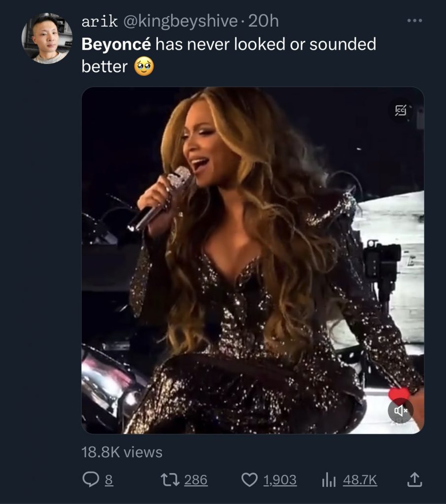The height and width of the screenshot is (504, 446).
Task: Toggle closed captions on the video
Action: click(x=400, y=111)
